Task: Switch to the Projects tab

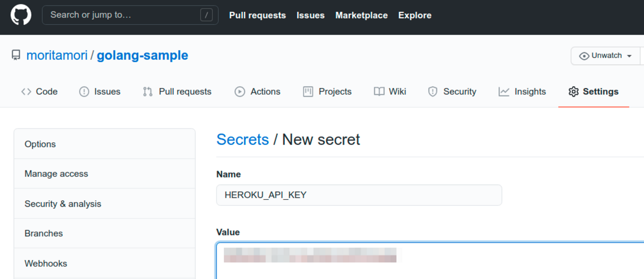Action: tap(335, 92)
